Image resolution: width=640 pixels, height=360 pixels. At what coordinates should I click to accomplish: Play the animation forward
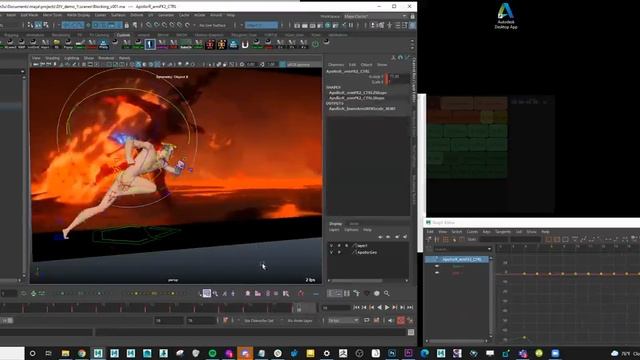pos(387,307)
